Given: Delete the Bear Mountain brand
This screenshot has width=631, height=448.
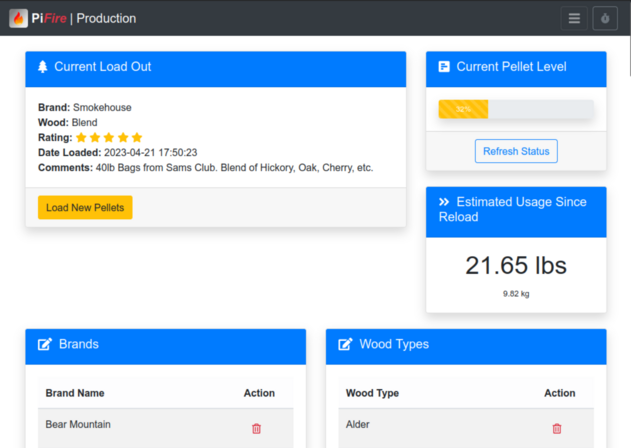Looking at the screenshot, I should tap(256, 428).
